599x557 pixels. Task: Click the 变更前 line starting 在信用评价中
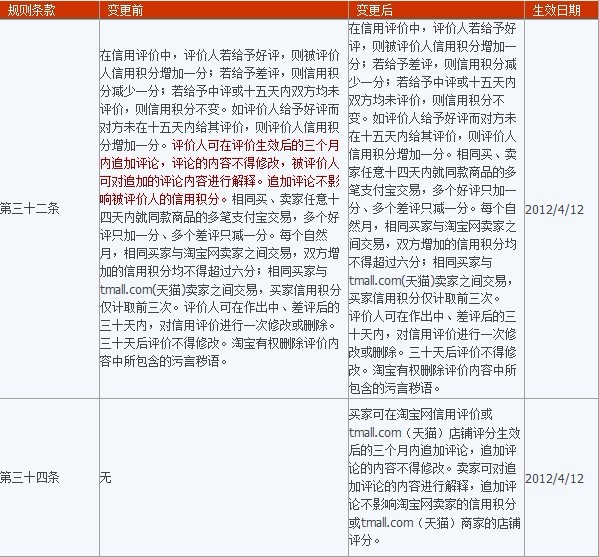click(x=220, y=55)
